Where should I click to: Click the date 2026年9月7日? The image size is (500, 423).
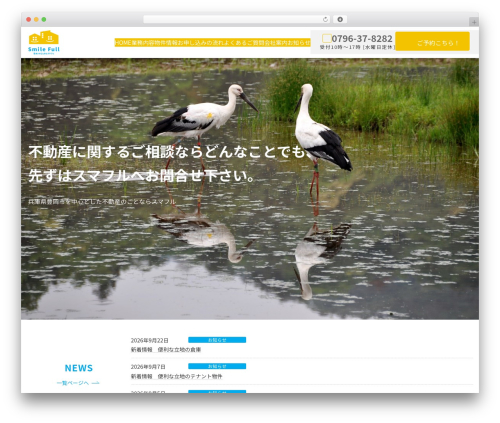pyautogui.click(x=148, y=367)
